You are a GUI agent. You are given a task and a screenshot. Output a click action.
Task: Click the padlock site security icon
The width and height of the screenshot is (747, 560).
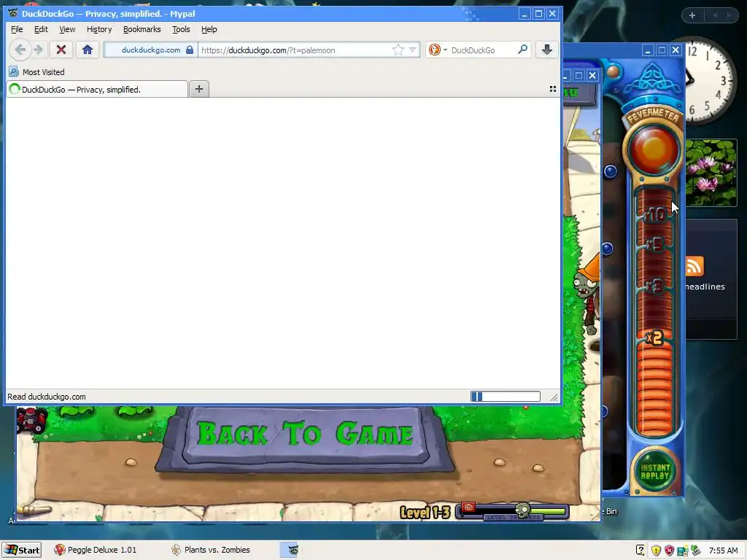click(190, 50)
